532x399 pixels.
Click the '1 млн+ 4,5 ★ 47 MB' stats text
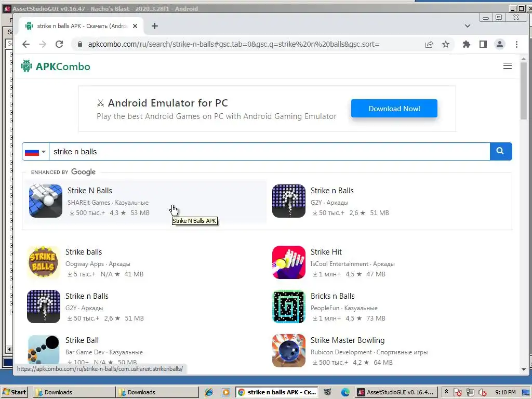click(349, 274)
